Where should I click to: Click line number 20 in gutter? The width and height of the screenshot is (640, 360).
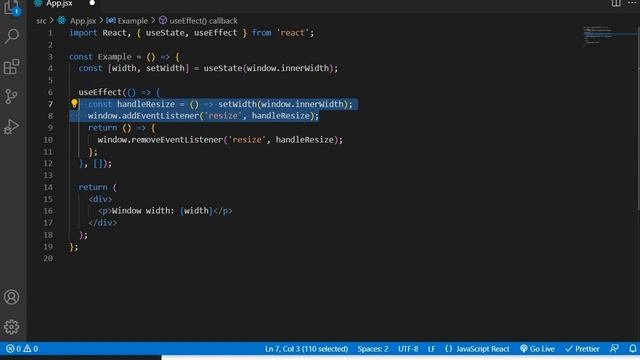point(48,258)
